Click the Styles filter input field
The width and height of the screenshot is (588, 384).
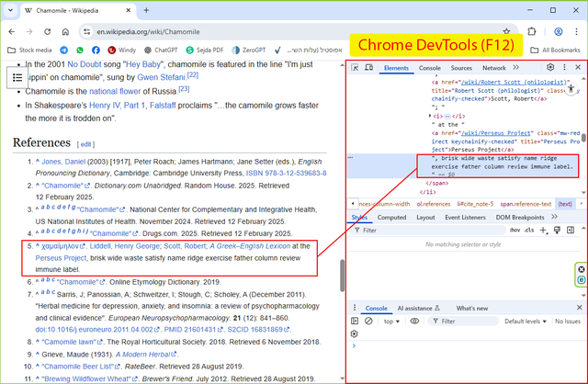[x=430, y=231]
